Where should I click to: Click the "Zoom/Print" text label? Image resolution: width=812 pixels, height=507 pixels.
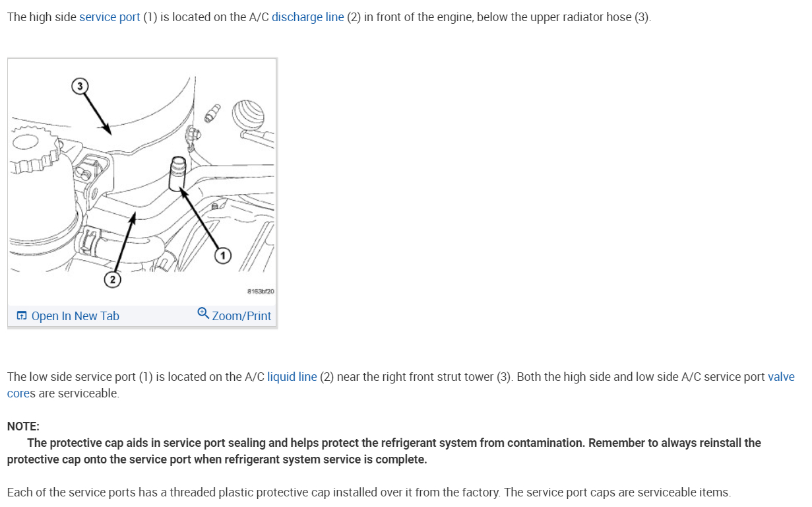[241, 316]
